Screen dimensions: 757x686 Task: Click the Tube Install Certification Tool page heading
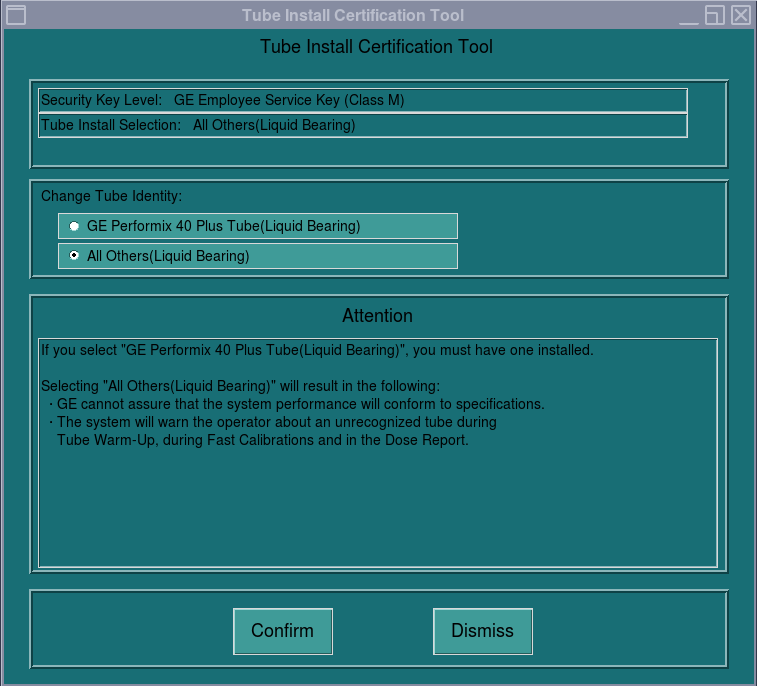(x=376, y=47)
